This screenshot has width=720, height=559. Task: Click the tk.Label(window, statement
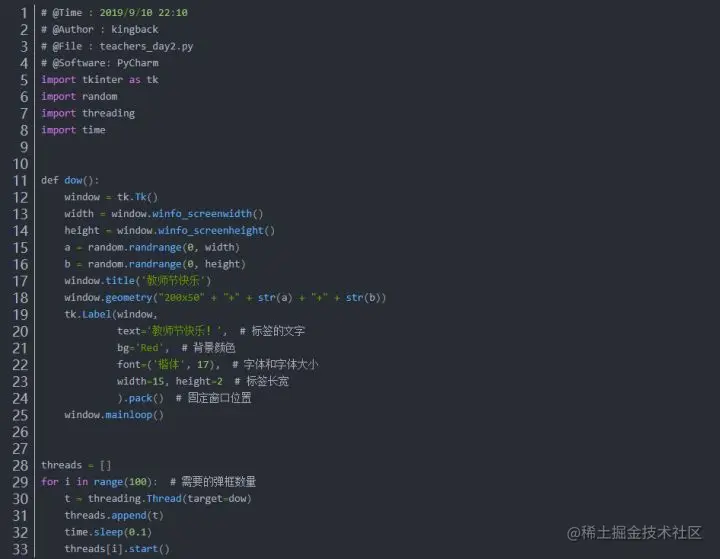(x=111, y=314)
